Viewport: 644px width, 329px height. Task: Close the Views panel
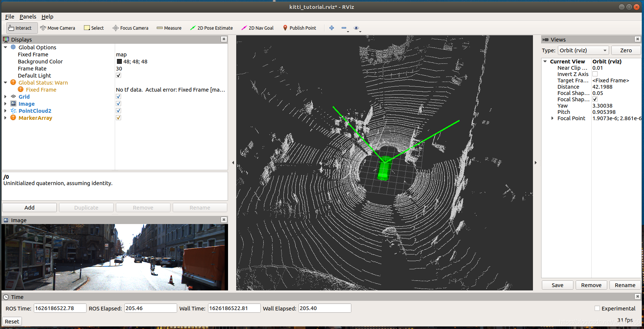point(637,39)
